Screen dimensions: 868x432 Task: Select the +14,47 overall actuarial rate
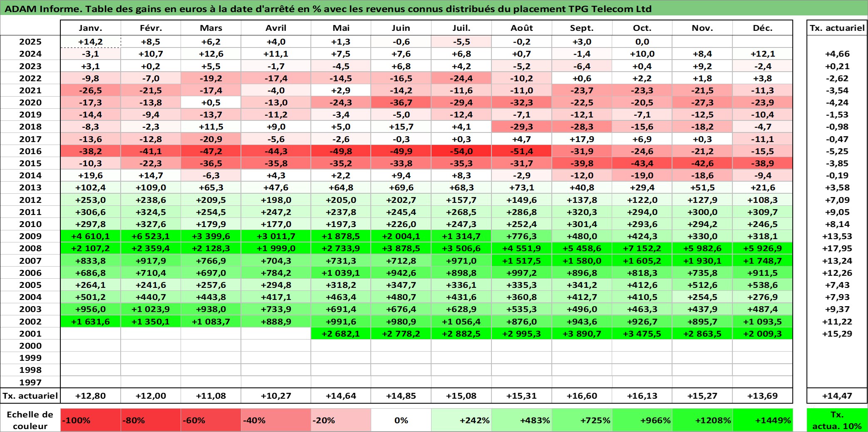click(837, 396)
